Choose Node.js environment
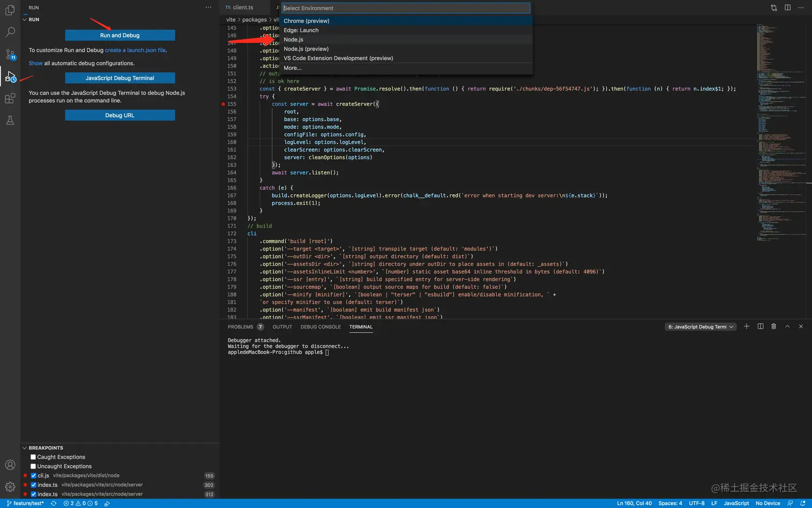812x508 pixels. point(407,40)
